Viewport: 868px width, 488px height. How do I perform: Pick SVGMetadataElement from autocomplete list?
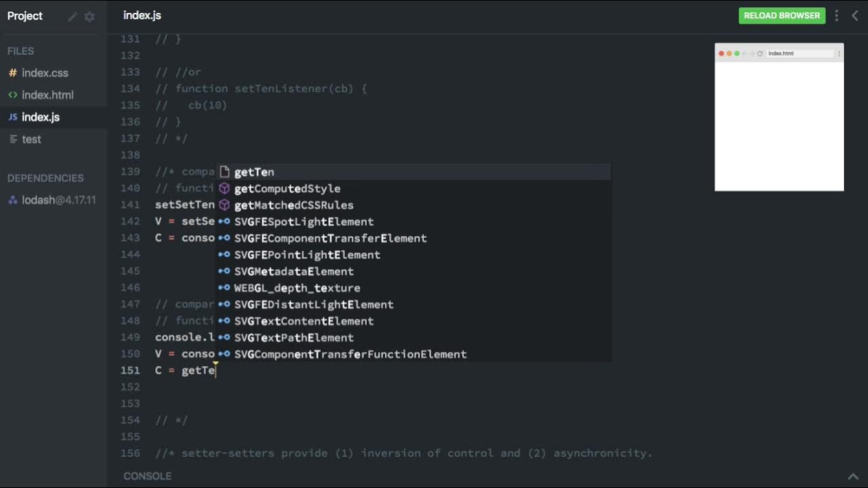click(x=294, y=271)
